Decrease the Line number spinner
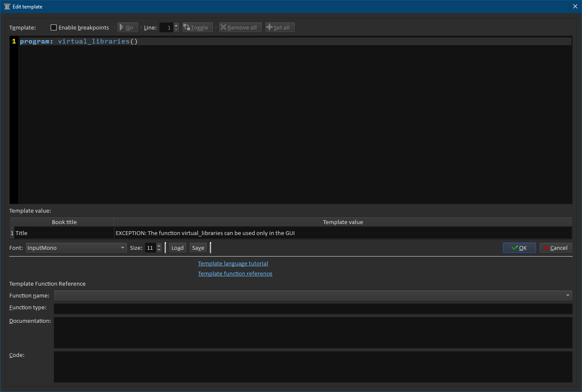Viewport: 582px width, 392px height. [176, 30]
